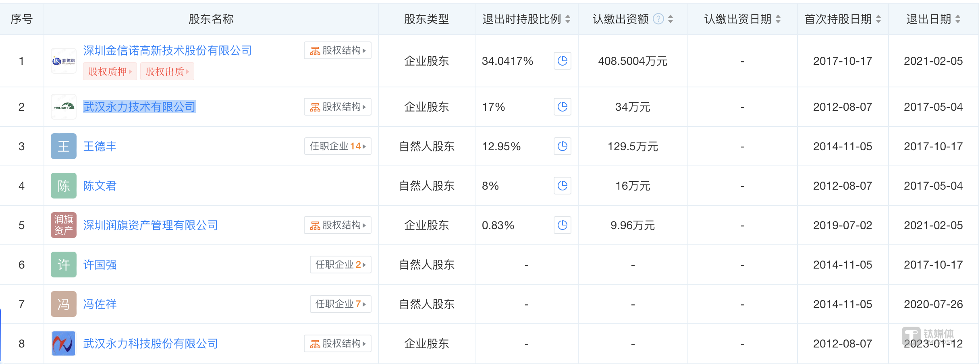
Task: Open the 股权出质 tag
Action: pyautogui.click(x=167, y=72)
